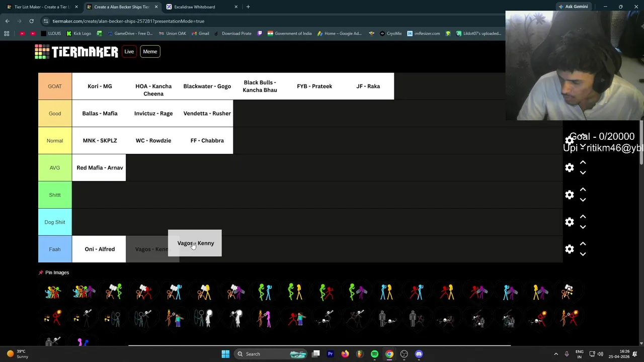Screen dimensions: 644x362
Task: Open the Windows Start menu
Action: [225, 354]
